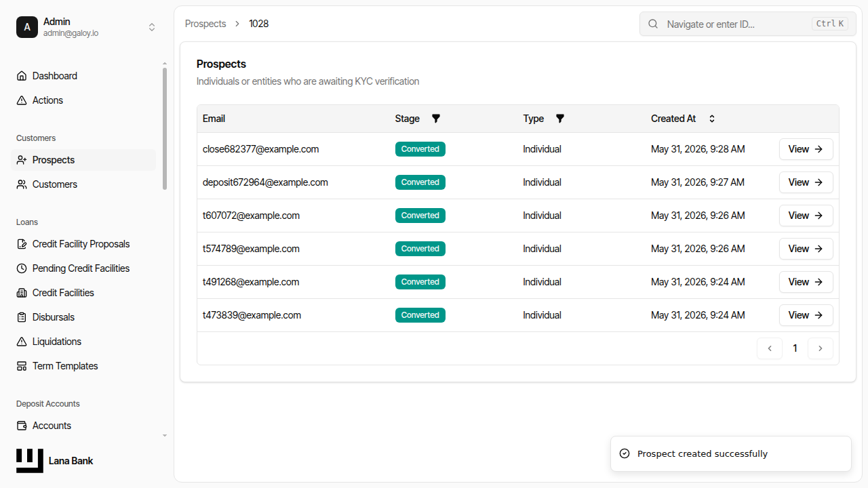This screenshot has width=868, height=488.
Task: Click the admin@galoy.io email text
Action: click(x=71, y=33)
